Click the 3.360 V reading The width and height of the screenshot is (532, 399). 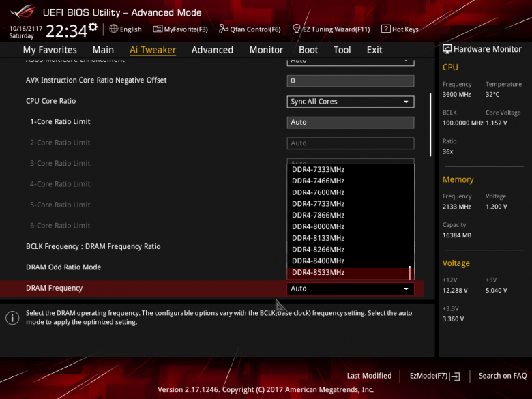[453, 319]
